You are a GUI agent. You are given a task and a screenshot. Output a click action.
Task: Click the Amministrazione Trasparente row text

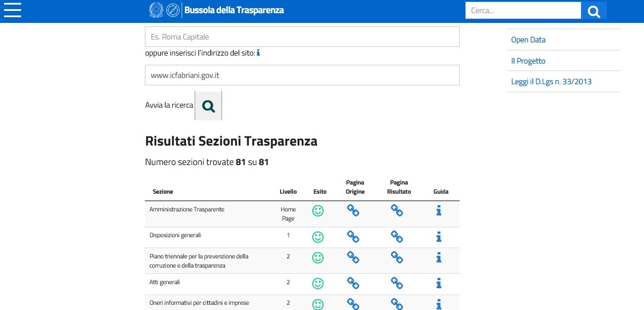coord(187,209)
